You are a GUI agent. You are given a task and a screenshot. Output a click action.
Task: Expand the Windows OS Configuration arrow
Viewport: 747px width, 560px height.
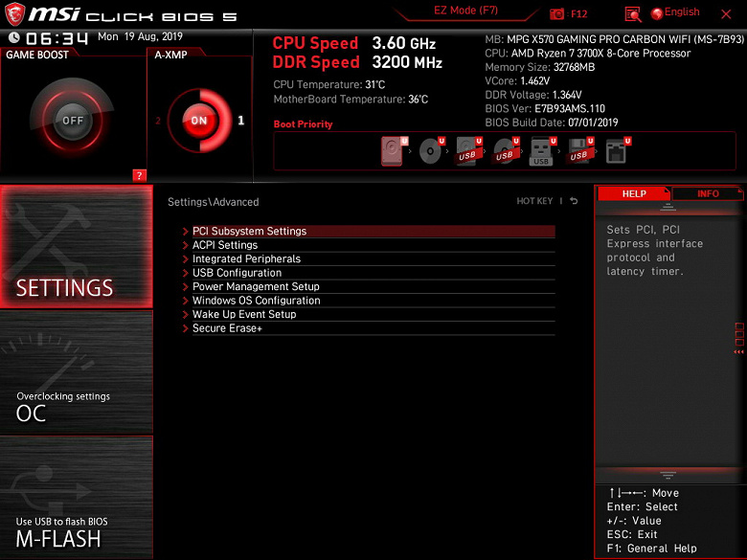pyautogui.click(x=186, y=301)
